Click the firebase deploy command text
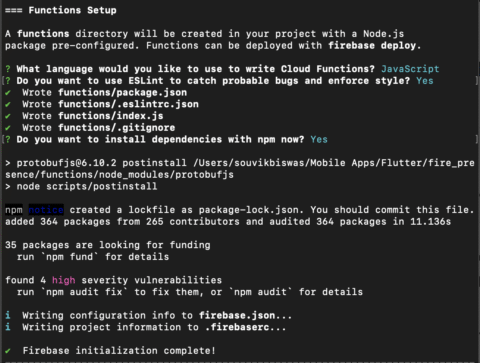Viewport: 480px width, 363px height. (x=372, y=46)
